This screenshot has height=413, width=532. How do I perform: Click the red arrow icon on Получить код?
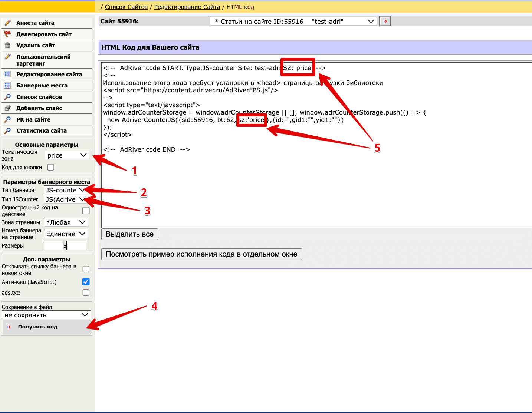pos(9,327)
